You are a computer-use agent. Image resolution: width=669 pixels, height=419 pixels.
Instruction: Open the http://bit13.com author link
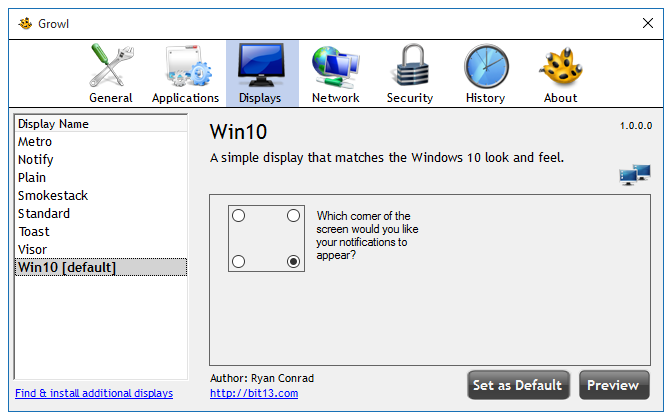pos(254,393)
